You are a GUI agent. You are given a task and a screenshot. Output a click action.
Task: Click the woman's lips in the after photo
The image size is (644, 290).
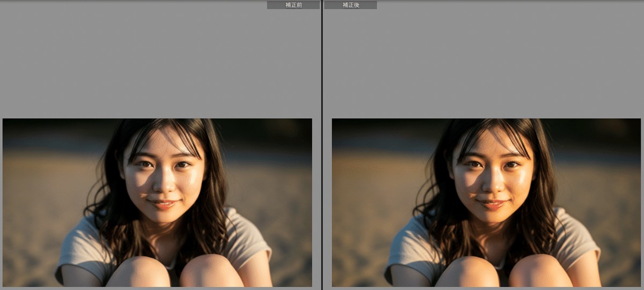click(x=493, y=204)
